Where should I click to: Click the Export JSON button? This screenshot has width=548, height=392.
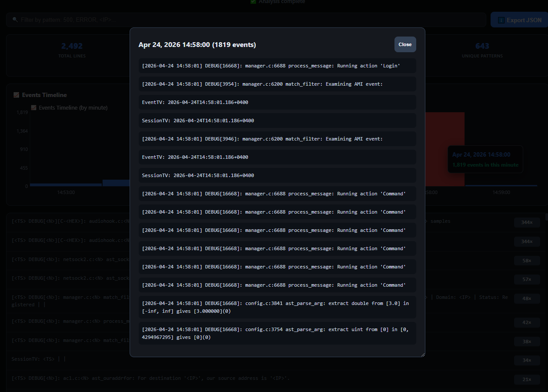[x=519, y=20]
